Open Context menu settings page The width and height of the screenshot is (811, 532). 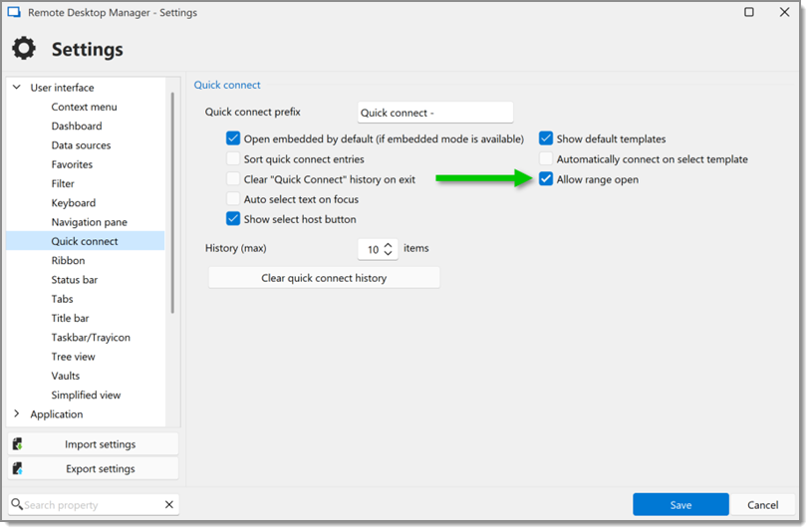(x=85, y=107)
